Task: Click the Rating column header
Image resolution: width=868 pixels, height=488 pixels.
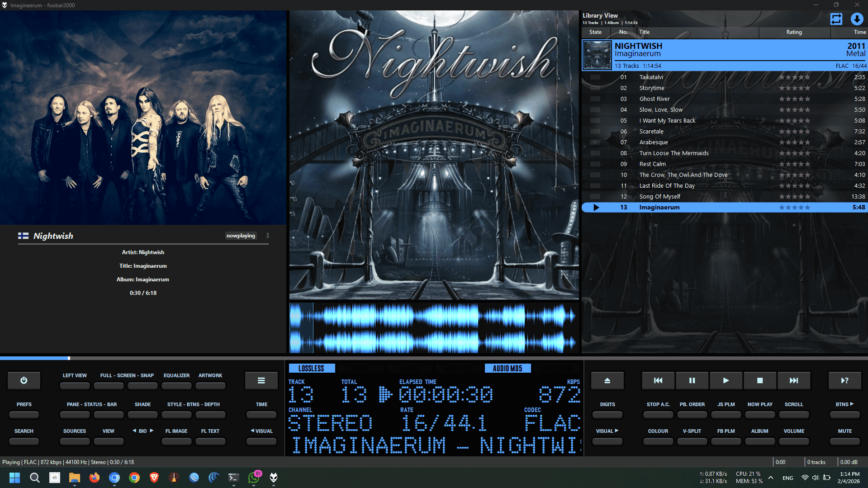Action: pyautogui.click(x=794, y=32)
